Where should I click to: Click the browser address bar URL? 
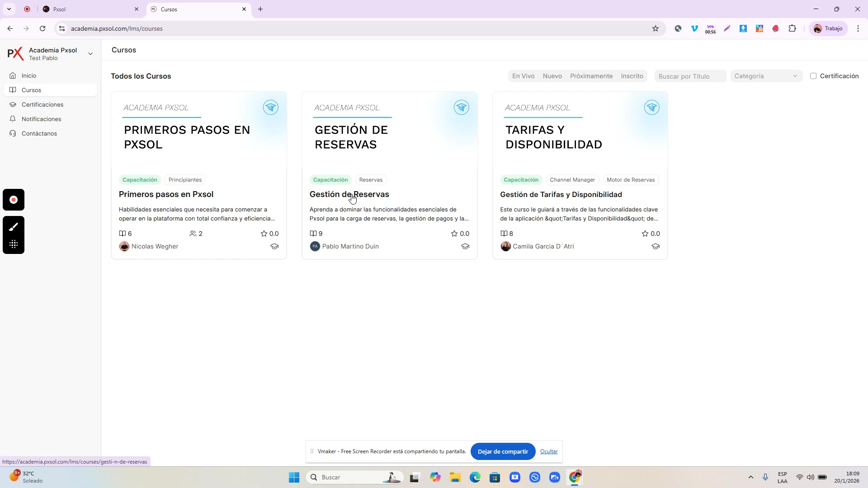117,28
